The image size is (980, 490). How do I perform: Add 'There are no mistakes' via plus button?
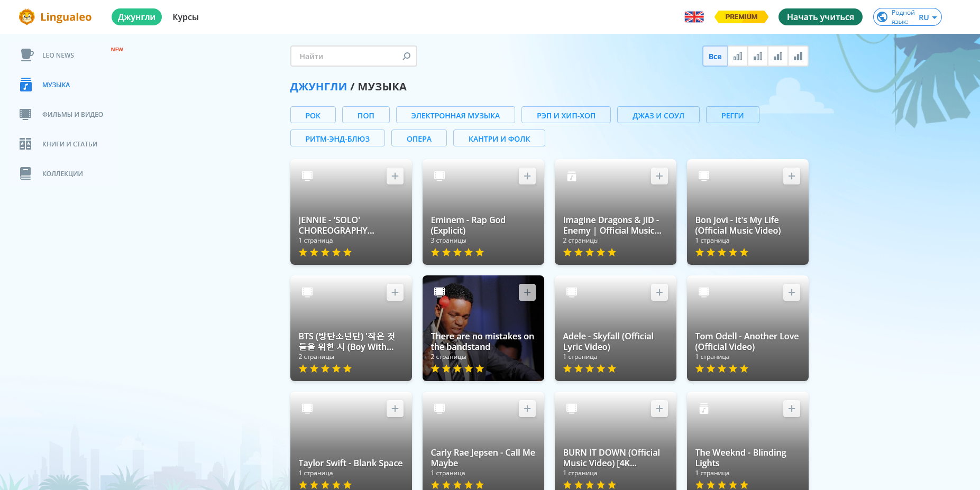(527, 292)
